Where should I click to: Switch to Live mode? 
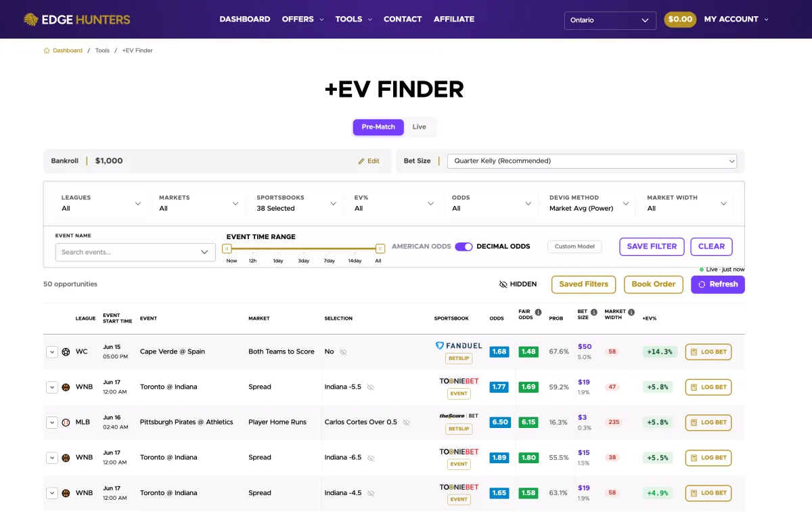pyautogui.click(x=420, y=127)
